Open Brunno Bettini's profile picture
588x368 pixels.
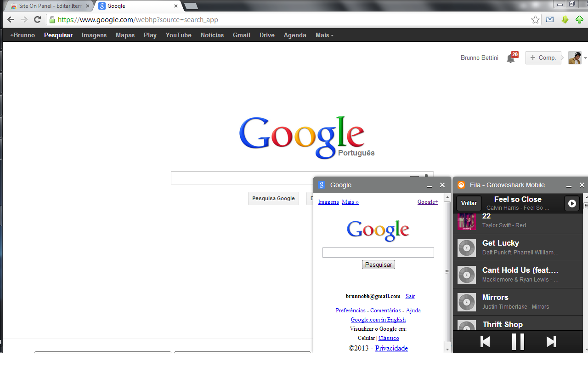coord(575,57)
